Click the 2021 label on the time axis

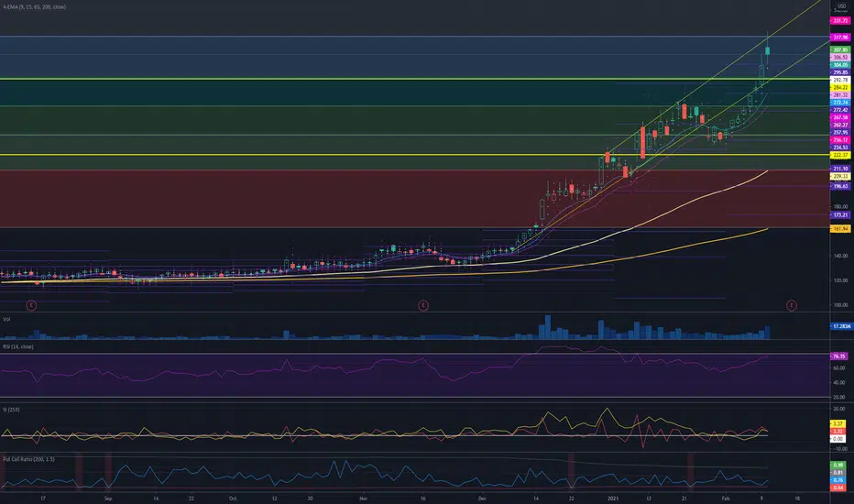click(x=614, y=499)
